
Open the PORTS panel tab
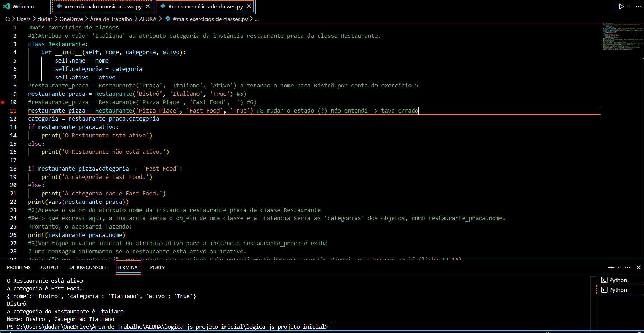[157, 267]
